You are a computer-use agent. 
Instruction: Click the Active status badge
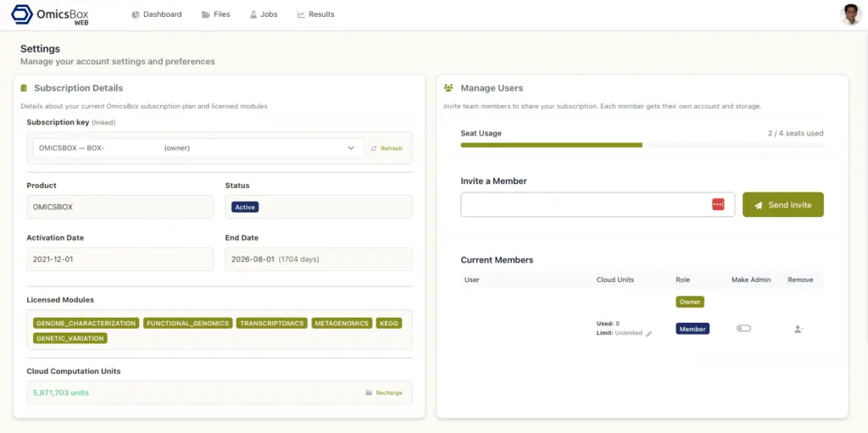(245, 207)
